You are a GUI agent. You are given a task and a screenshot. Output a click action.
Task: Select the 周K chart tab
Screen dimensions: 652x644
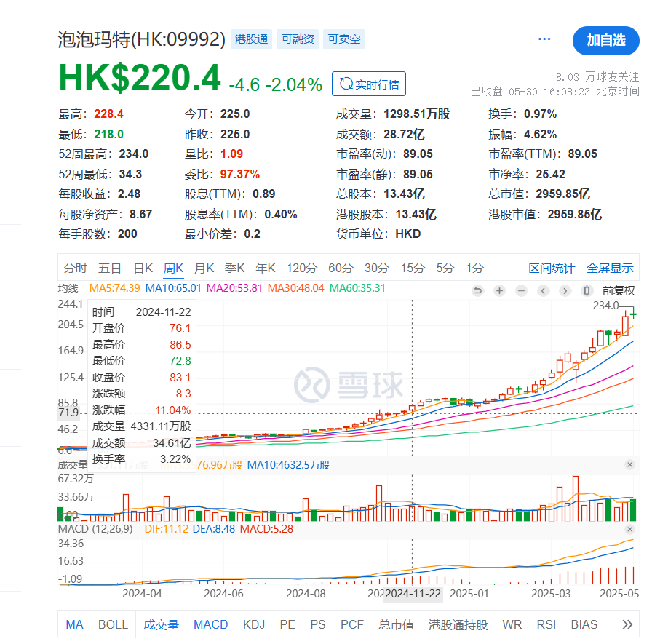(173, 269)
